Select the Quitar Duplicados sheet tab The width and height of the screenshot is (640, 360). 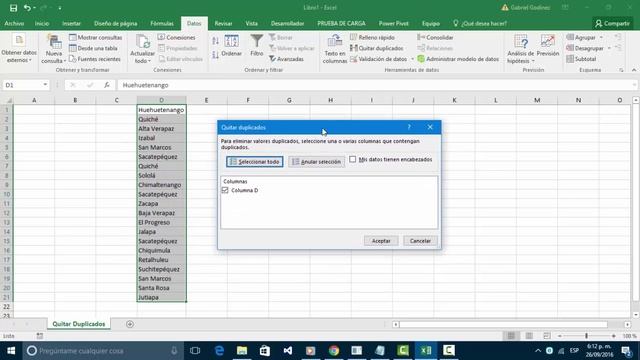pyautogui.click(x=79, y=324)
